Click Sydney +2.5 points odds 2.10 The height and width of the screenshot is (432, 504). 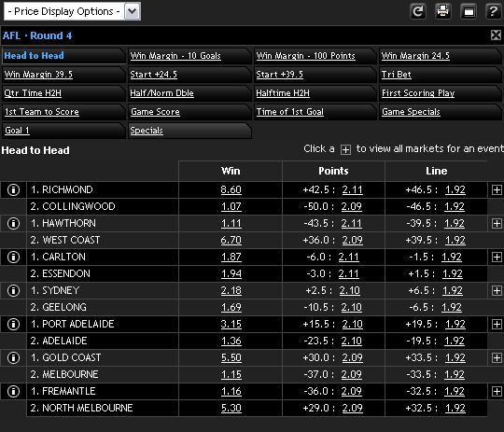[350, 290]
